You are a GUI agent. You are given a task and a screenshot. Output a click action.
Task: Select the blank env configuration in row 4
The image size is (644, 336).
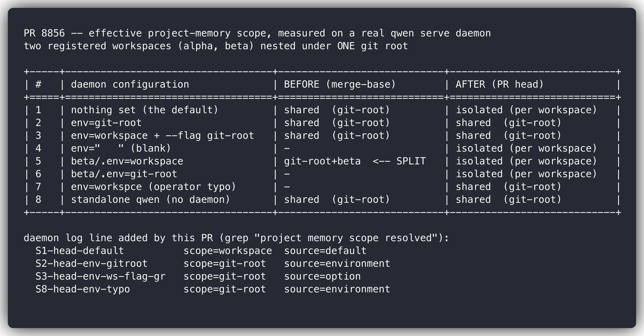pos(121,148)
